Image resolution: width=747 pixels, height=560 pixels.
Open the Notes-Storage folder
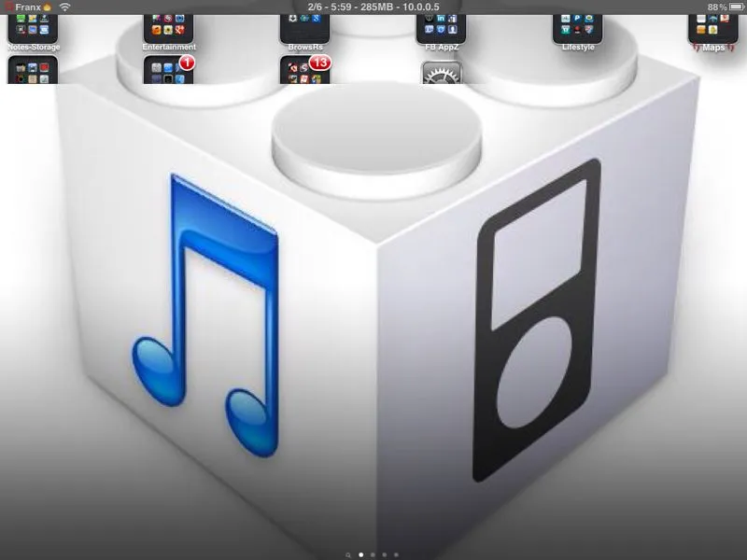click(33, 29)
